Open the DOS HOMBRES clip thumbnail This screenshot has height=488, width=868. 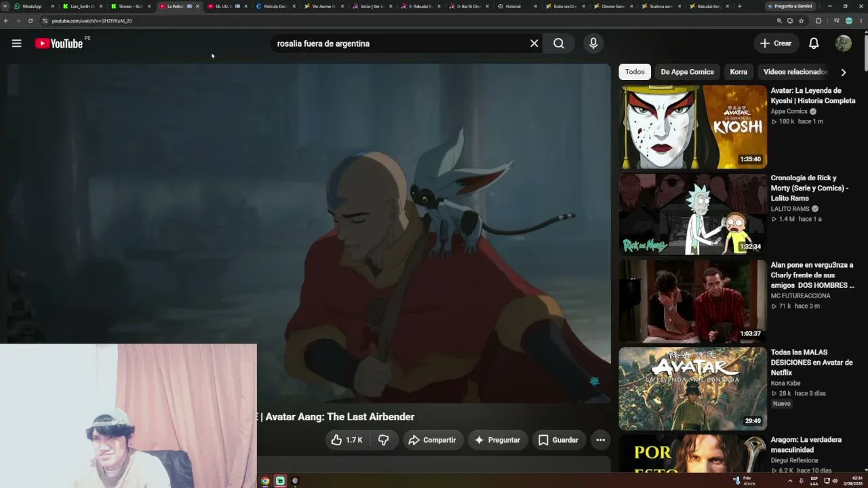(692, 302)
